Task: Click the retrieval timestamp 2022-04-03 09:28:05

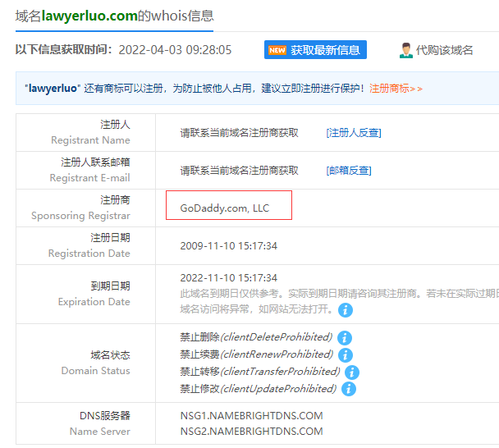Action: (x=175, y=50)
